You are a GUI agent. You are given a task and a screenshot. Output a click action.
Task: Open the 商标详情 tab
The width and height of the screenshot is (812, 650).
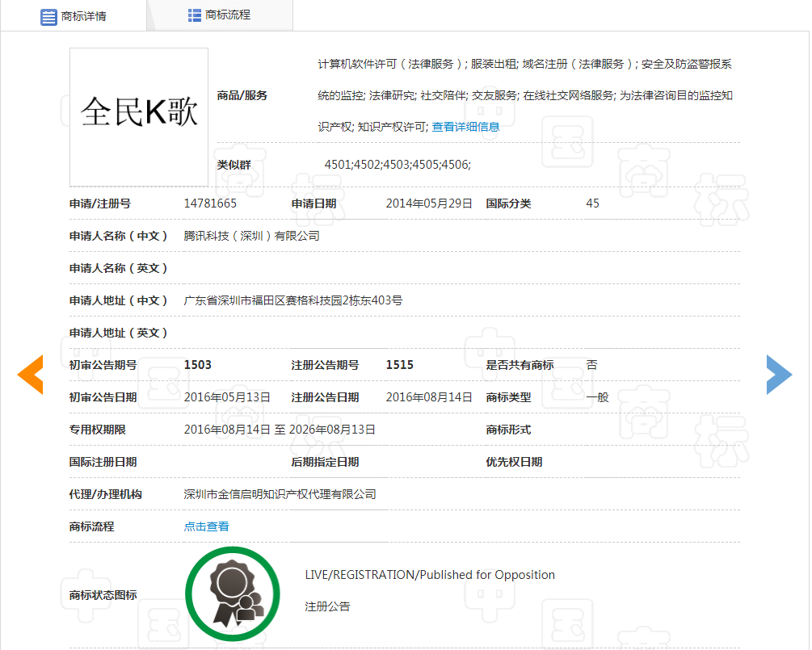pos(73,16)
